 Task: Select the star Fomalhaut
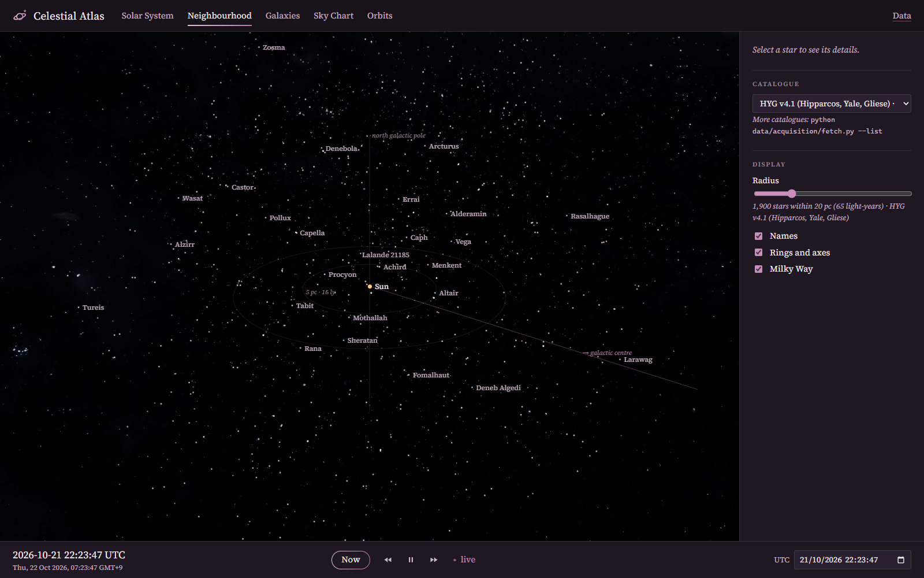[431, 375]
